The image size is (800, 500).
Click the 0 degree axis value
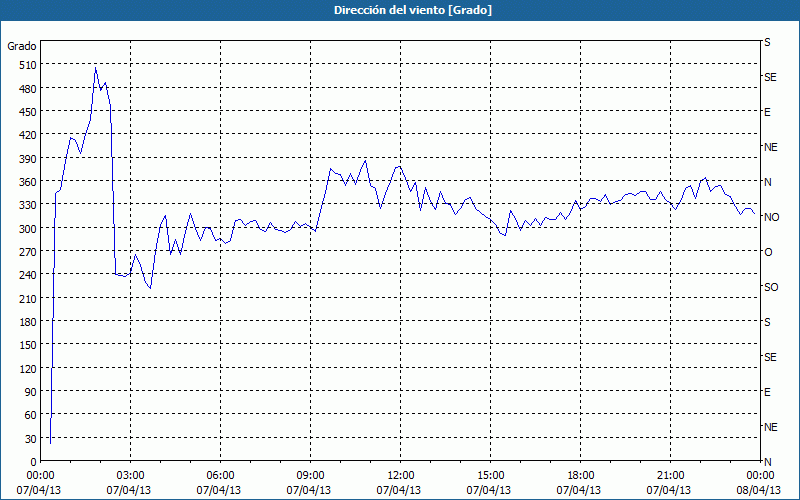[x=34, y=462]
